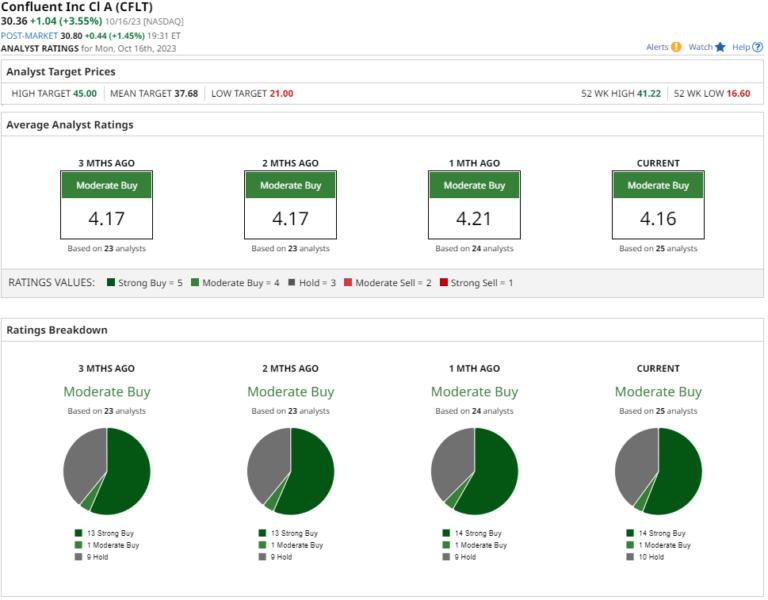The image size is (768, 600).
Task: Click the post-market price 30.80
Action: 71,36
